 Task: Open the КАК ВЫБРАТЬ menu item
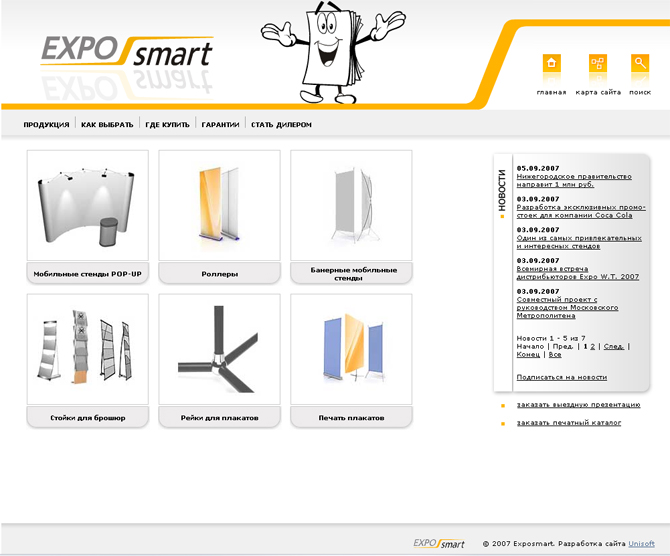107,125
